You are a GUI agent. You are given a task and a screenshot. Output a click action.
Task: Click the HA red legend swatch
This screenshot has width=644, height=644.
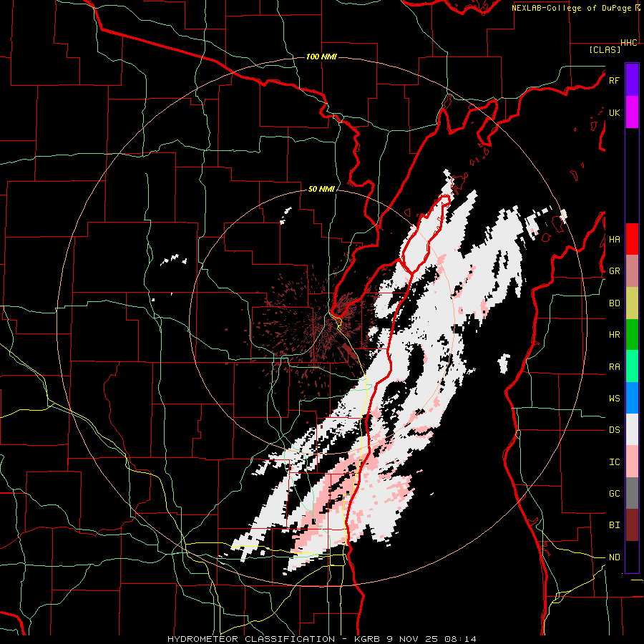click(x=632, y=239)
